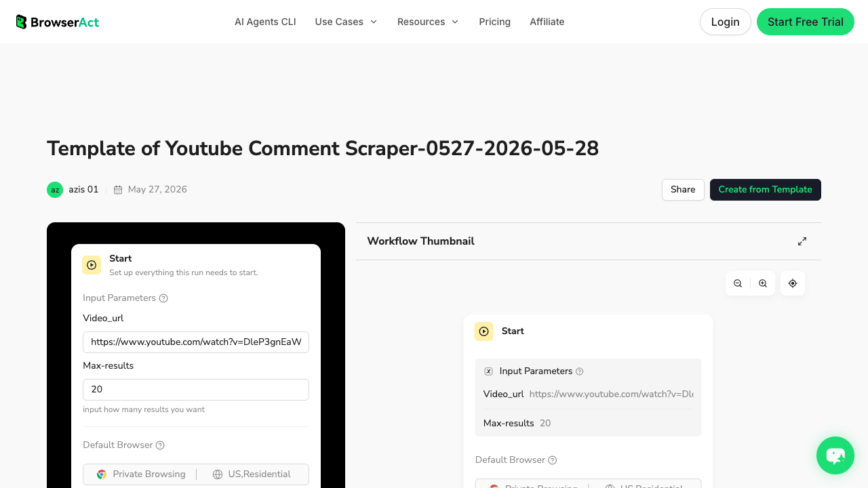
Task: Click the thumbnail Input Parameters help icon
Action: (x=579, y=371)
